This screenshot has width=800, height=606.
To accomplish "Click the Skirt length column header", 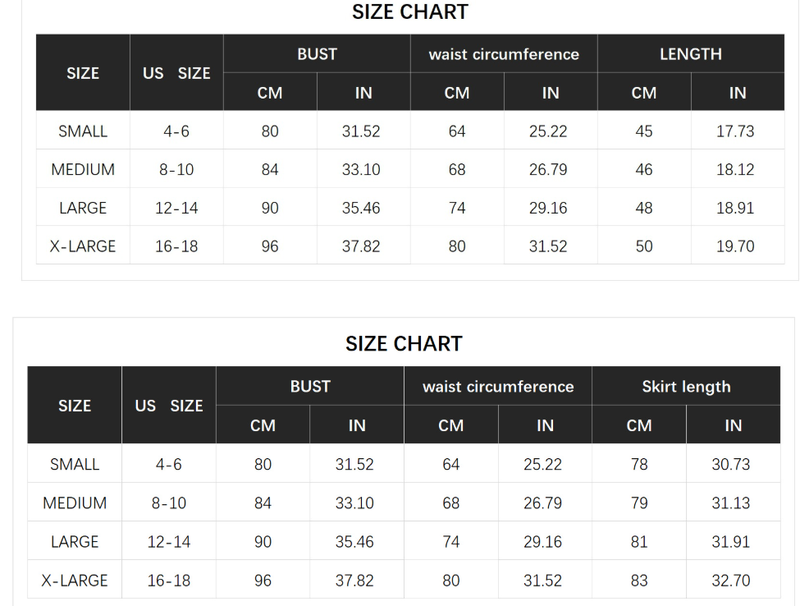I will click(686, 386).
